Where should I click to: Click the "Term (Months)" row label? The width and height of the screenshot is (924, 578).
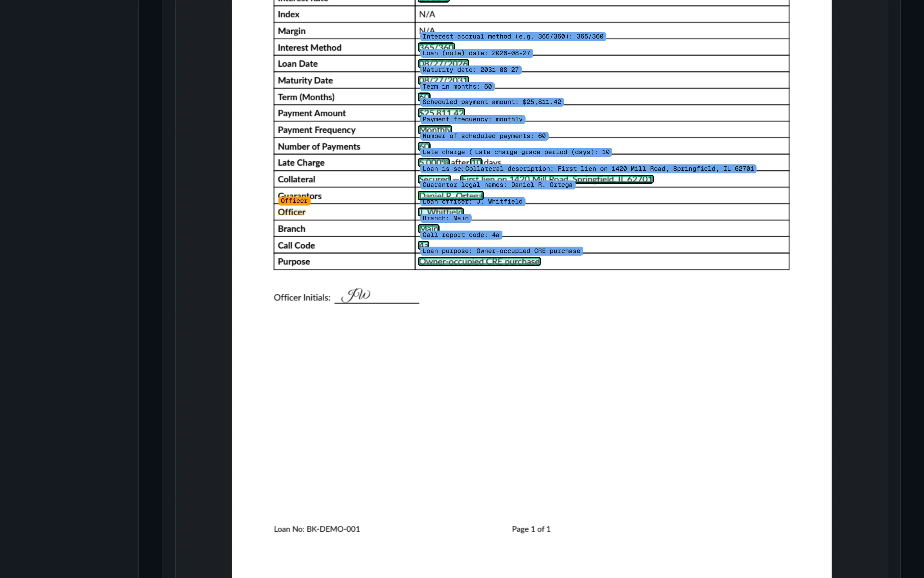click(x=306, y=97)
